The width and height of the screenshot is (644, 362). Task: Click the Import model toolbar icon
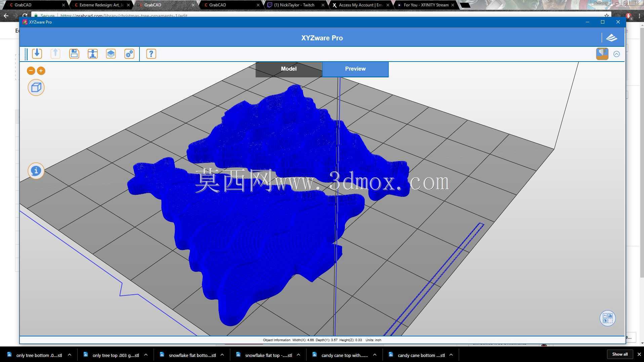pos(37,54)
